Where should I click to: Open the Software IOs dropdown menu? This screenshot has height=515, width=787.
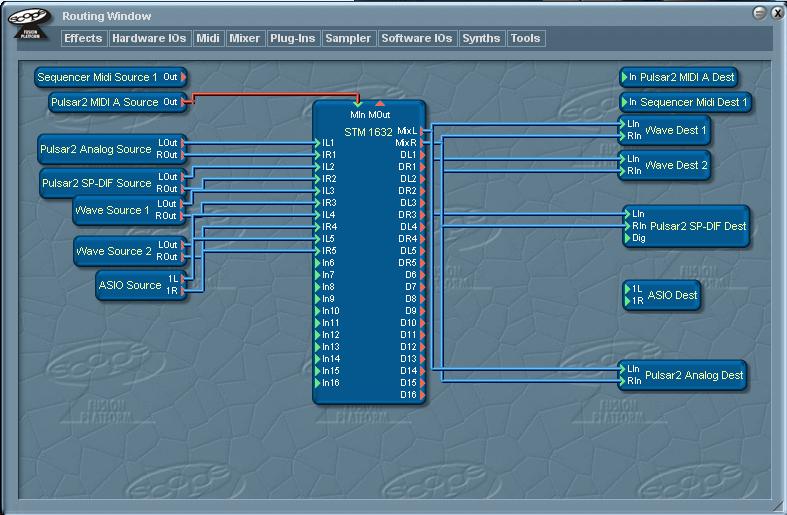pyautogui.click(x=417, y=38)
